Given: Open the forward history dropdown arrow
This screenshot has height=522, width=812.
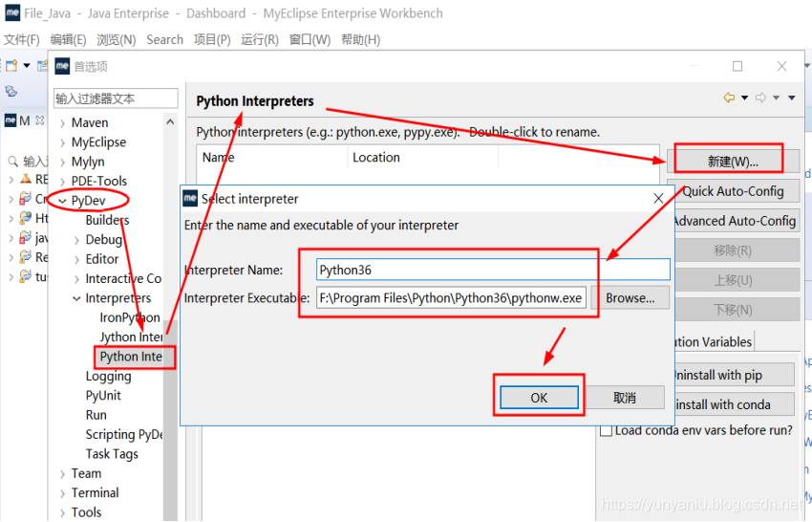Looking at the screenshot, I should tap(777, 98).
